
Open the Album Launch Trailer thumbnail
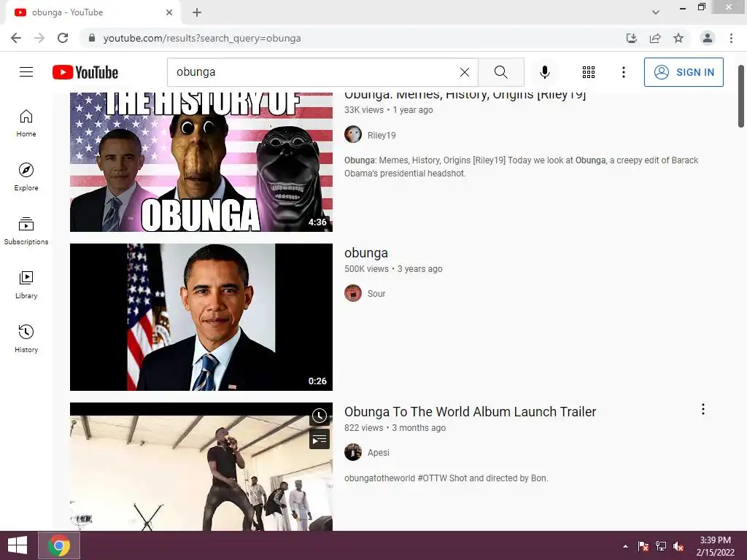201,467
